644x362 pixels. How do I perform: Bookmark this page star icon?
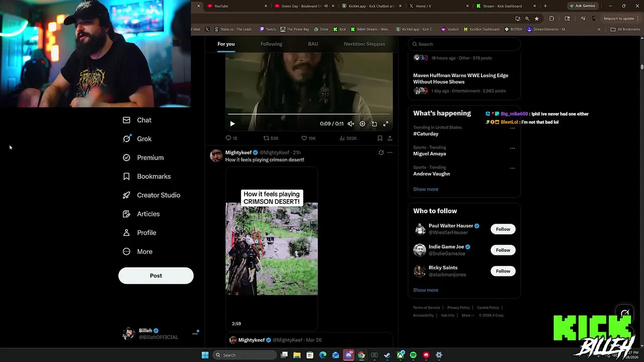point(537,19)
